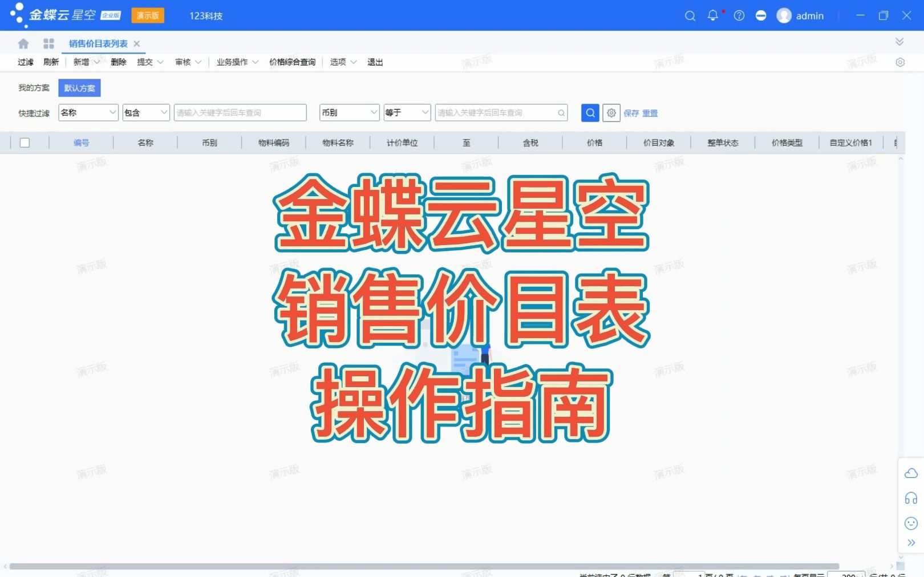
Task: Go to the home page icon
Action: [23, 43]
